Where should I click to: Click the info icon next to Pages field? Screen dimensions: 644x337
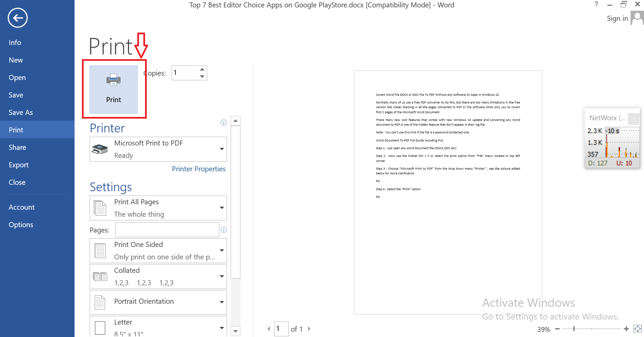pyautogui.click(x=224, y=230)
